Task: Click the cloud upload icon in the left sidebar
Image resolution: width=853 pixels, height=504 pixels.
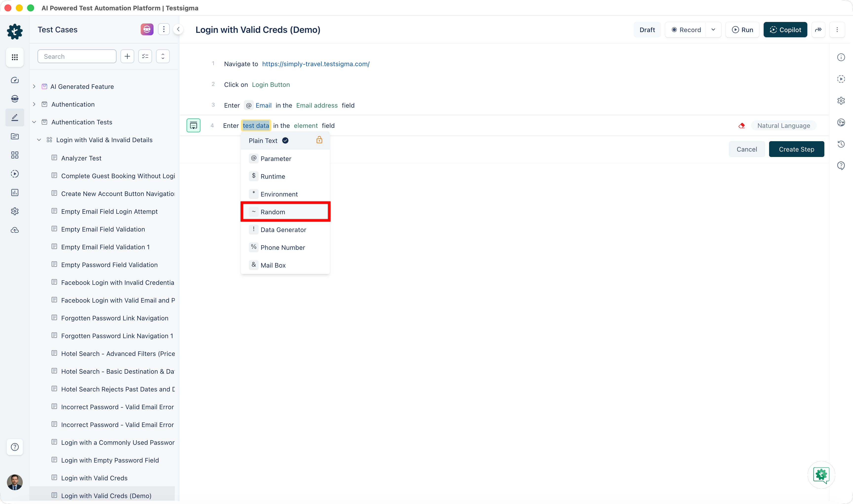Action: (15, 230)
